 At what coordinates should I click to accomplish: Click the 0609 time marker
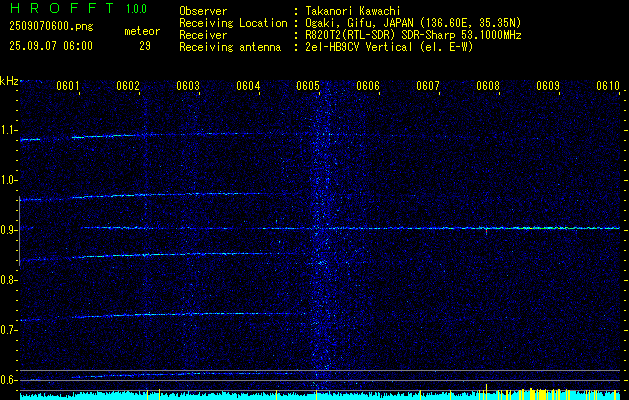(x=548, y=85)
